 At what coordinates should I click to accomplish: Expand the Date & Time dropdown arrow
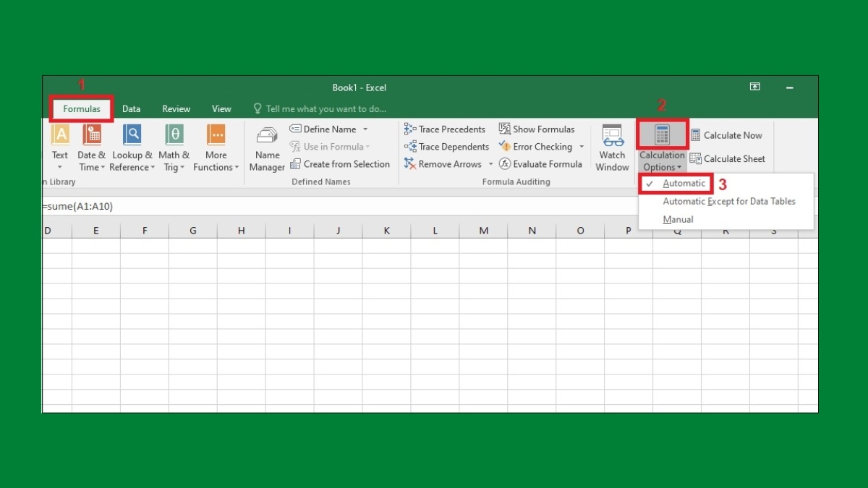[x=103, y=168]
